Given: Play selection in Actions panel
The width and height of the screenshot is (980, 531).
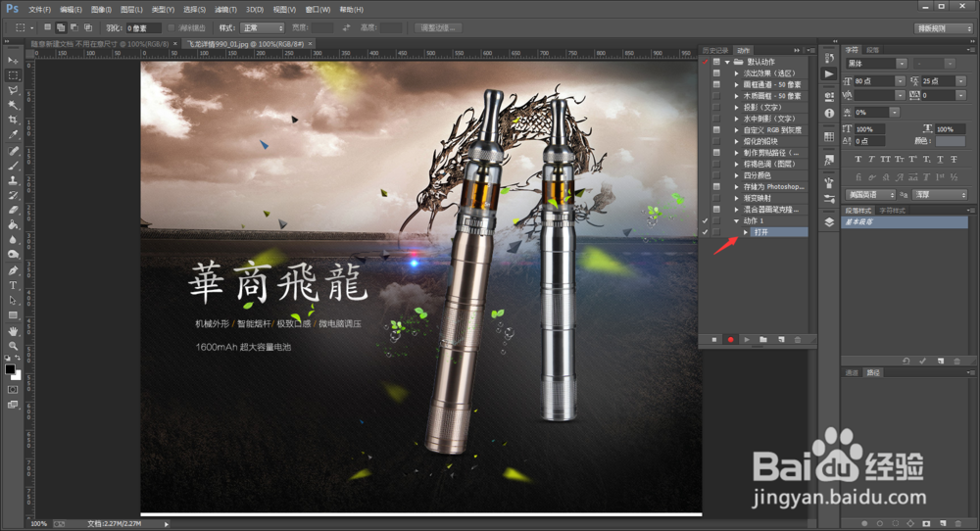Looking at the screenshot, I should click(747, 340).
